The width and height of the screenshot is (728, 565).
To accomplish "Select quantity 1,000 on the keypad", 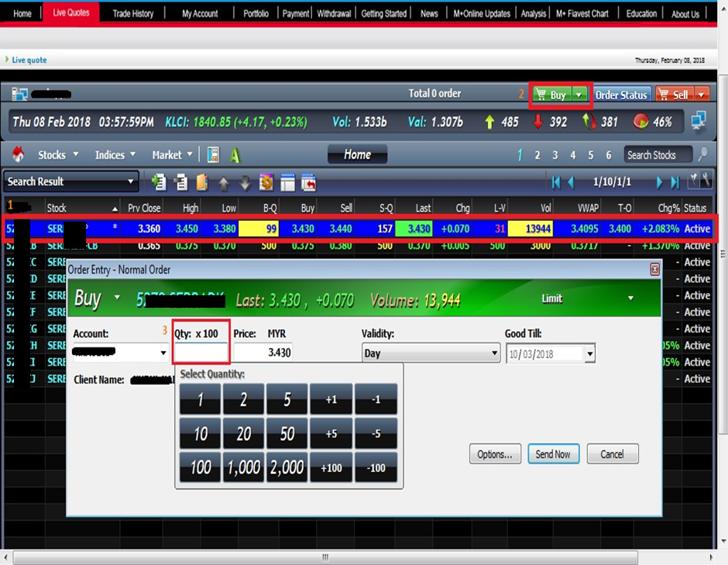I will [x=244, y=467].
